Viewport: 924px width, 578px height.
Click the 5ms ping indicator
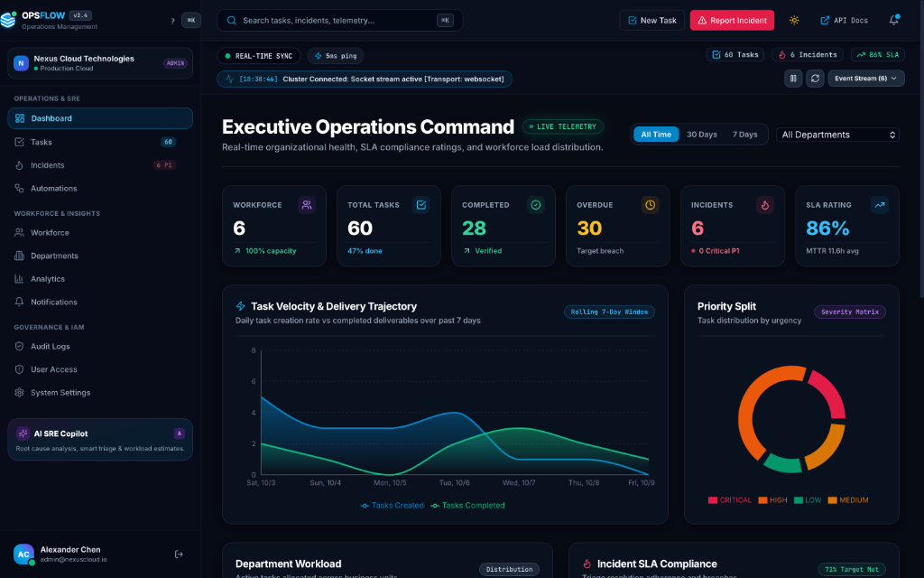(336, 56)
